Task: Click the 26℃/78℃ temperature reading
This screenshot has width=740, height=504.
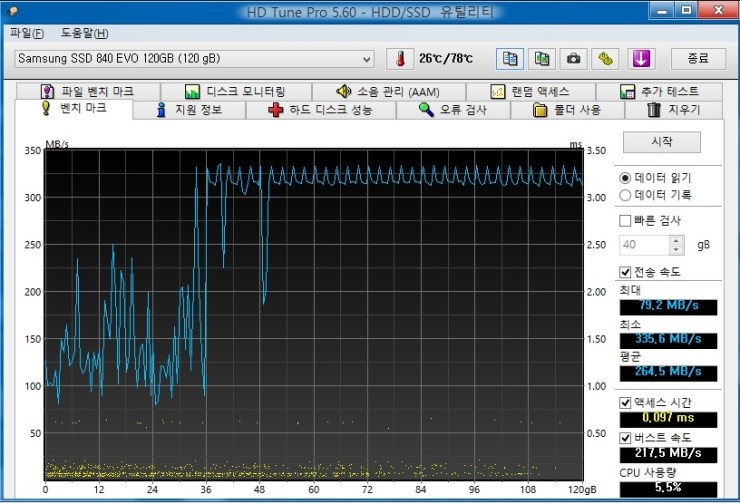Action: tap(446, 59)
